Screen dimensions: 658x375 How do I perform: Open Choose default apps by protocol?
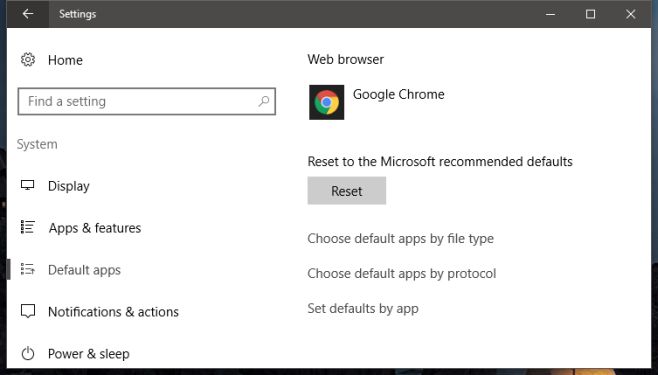pos(402,273)
